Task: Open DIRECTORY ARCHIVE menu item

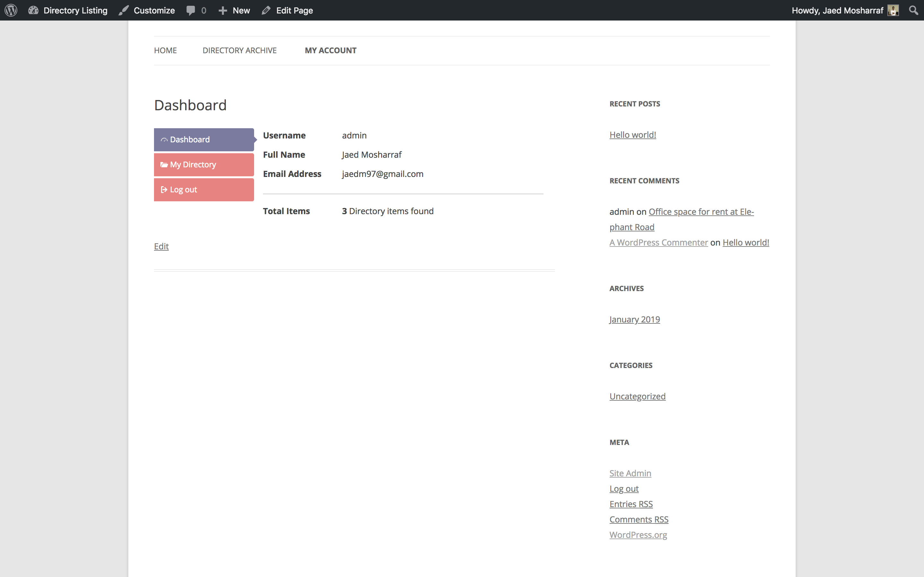Action: 239,50
